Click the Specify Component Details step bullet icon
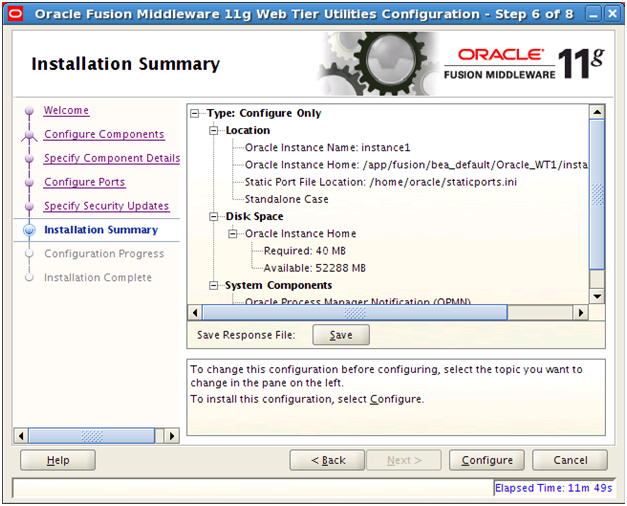The image size is (627, 506). (x=29, y=158)
